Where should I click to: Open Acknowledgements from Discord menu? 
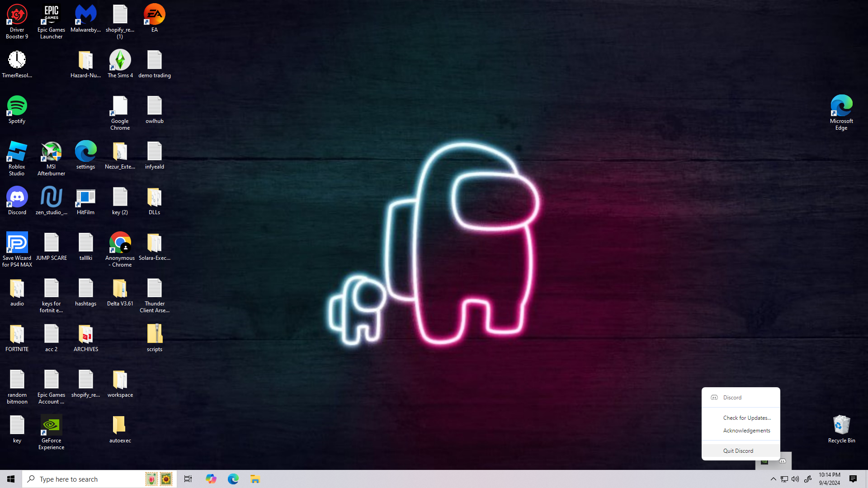[746, 430]
